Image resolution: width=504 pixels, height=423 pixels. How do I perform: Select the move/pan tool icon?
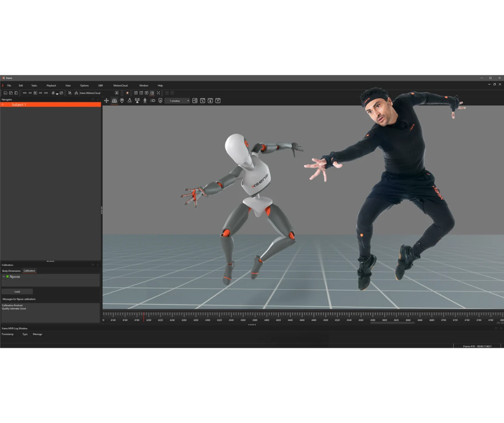pos(106,101)
